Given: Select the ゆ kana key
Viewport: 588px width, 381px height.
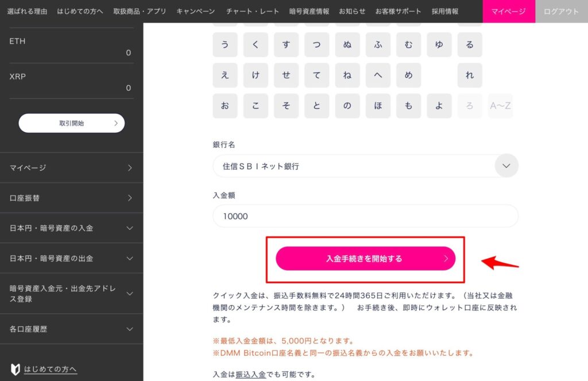Looking at the screenshot, I should (x=439, y=45).
